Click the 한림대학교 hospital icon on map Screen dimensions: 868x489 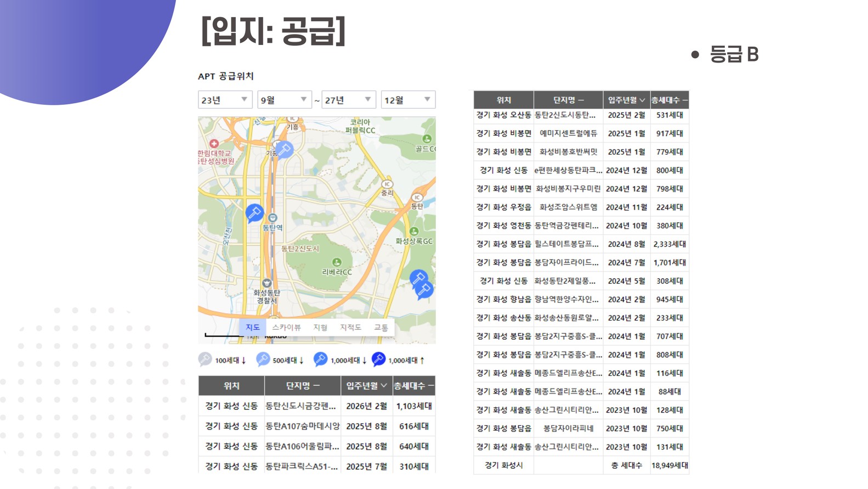coord(214,143)
